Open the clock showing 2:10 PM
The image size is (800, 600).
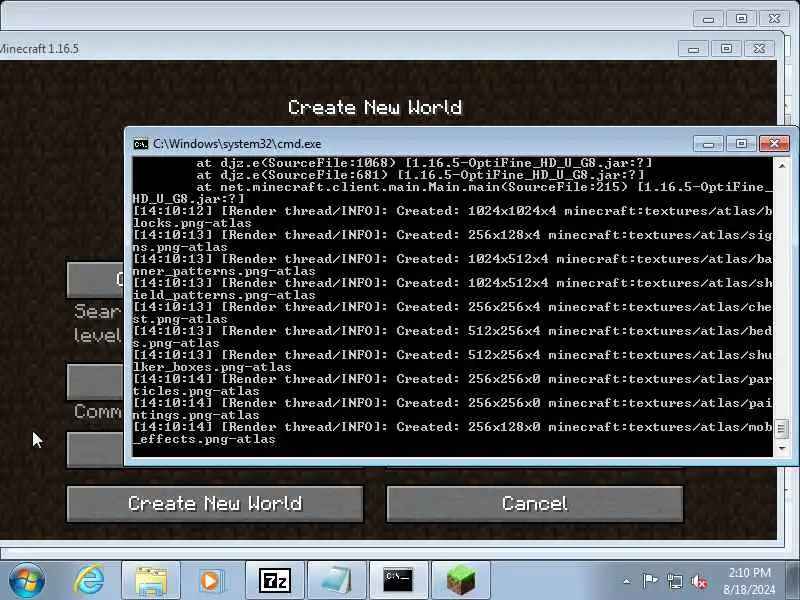pyautogui.click(x=749, y=581)
